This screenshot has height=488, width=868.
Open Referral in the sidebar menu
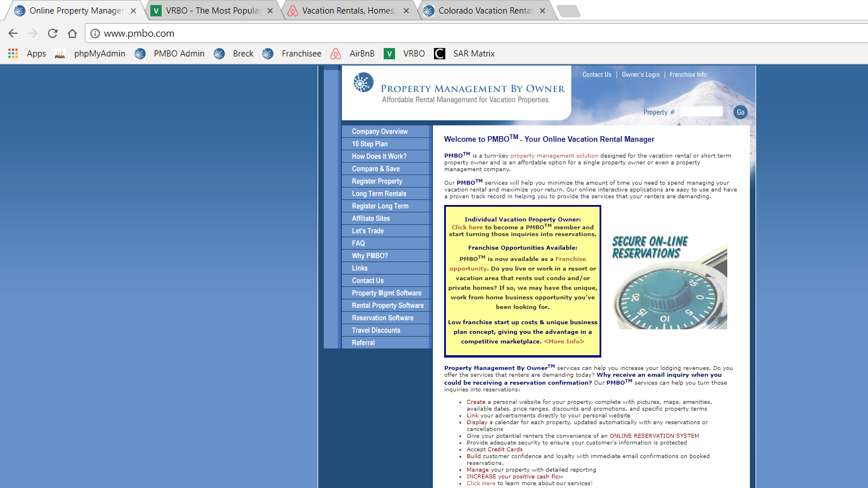(387, 342)
